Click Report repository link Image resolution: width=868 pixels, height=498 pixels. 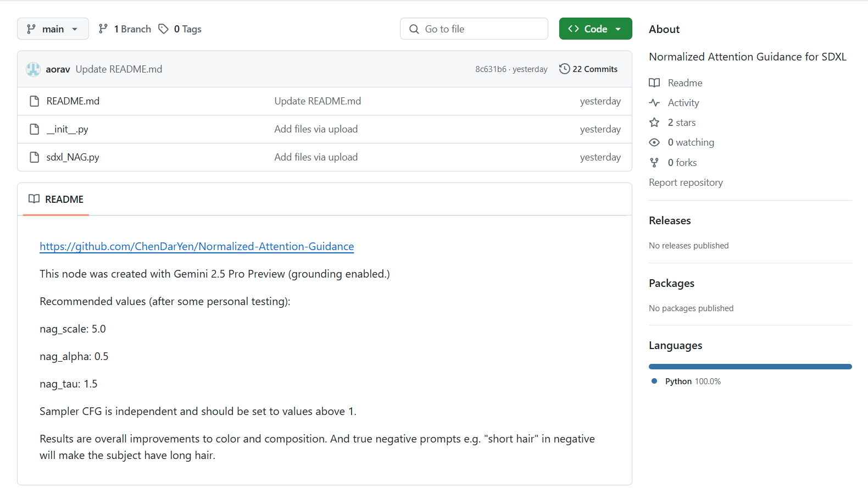pos(686,182)
